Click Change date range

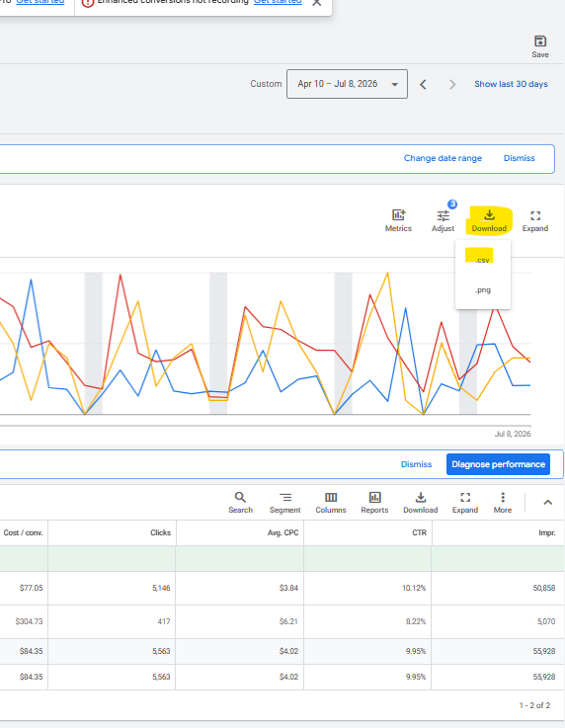pos(443,158)
